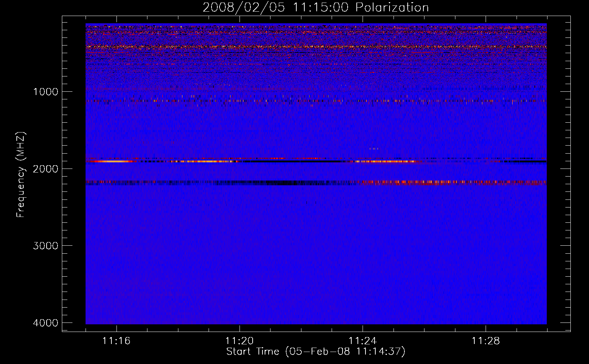
Task: Click the 3000 frequency tick label
Action: click(x=46, y=246)
